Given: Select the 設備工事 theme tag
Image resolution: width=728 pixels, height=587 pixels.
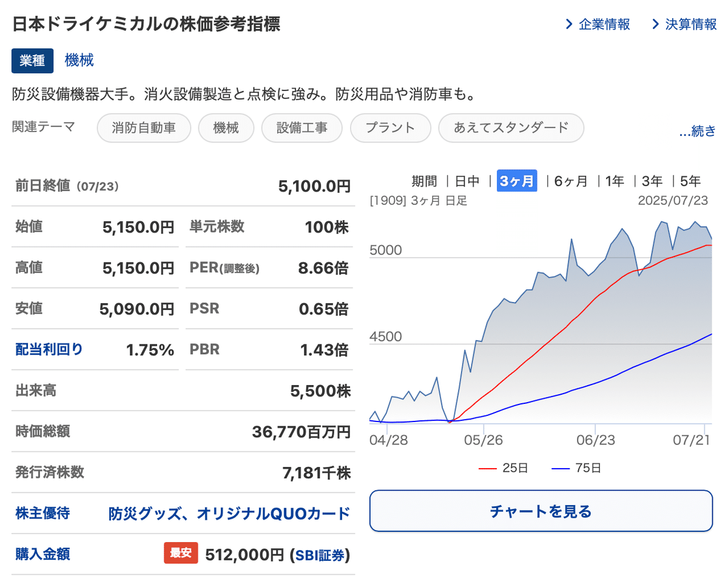Looking at the screenshot, I should [302, 127].
